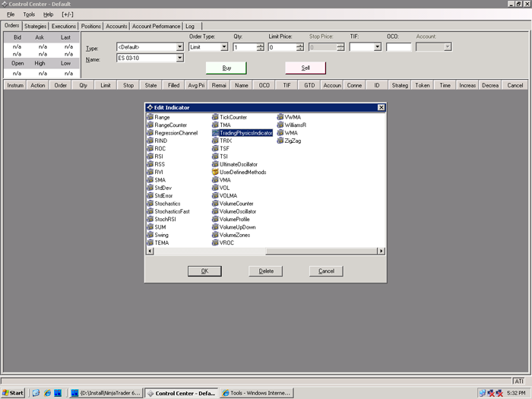
Task: Open the TIF dropdown list
Action: point(376,47)
